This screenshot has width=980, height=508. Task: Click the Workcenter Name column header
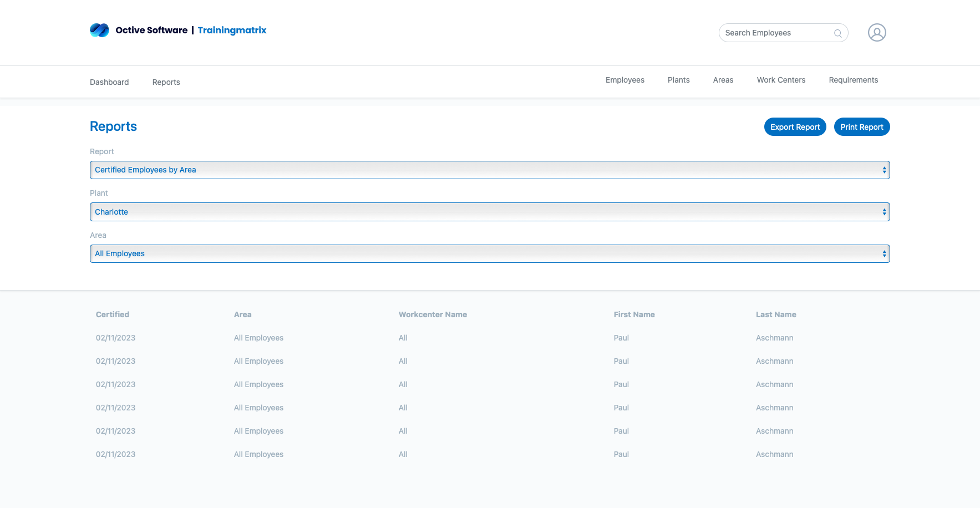coord(433,314)
